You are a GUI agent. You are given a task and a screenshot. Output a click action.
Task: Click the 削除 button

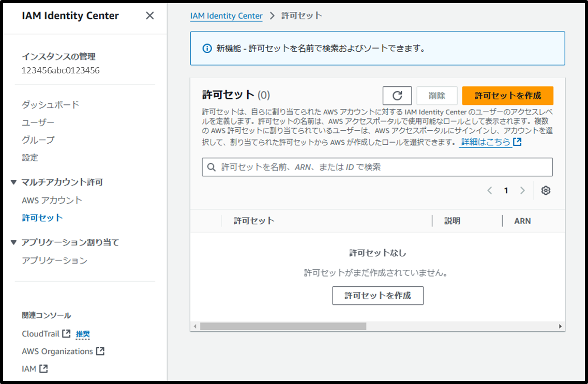pyautogui.click(x=437, y=96)
